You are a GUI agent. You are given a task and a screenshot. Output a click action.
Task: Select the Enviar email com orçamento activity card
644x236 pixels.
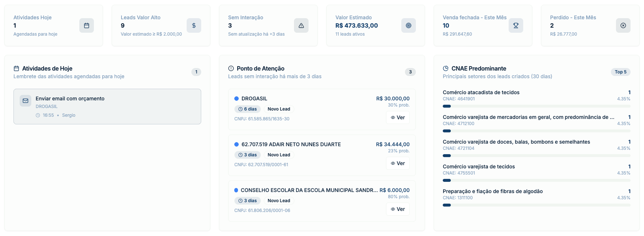(107, 107)
